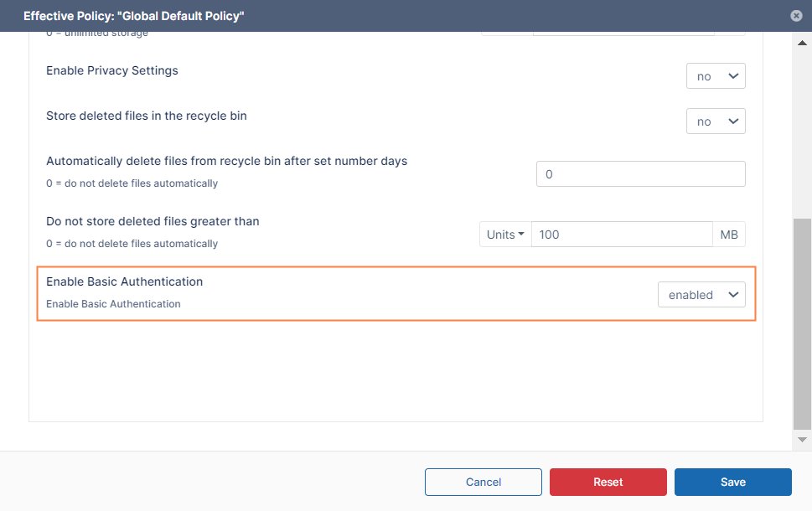Click the deleted file size limit field

(x=621, y=235)
